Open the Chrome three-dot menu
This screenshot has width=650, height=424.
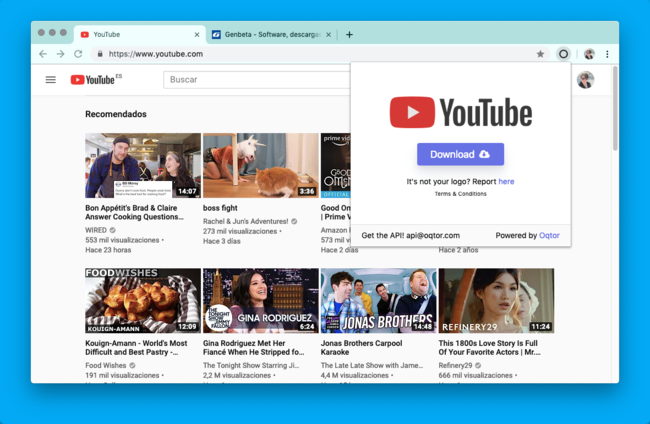tap(607, 54)
